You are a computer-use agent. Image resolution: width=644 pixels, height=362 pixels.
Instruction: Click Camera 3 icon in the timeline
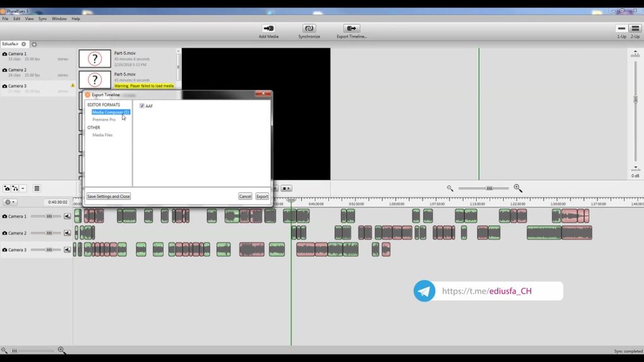tap(4, 250)
